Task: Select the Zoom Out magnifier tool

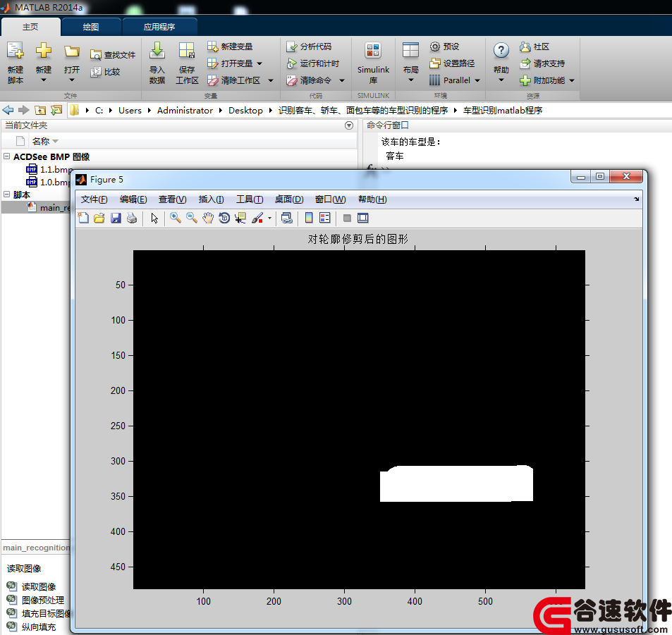Action: click(x=192, y=218)
